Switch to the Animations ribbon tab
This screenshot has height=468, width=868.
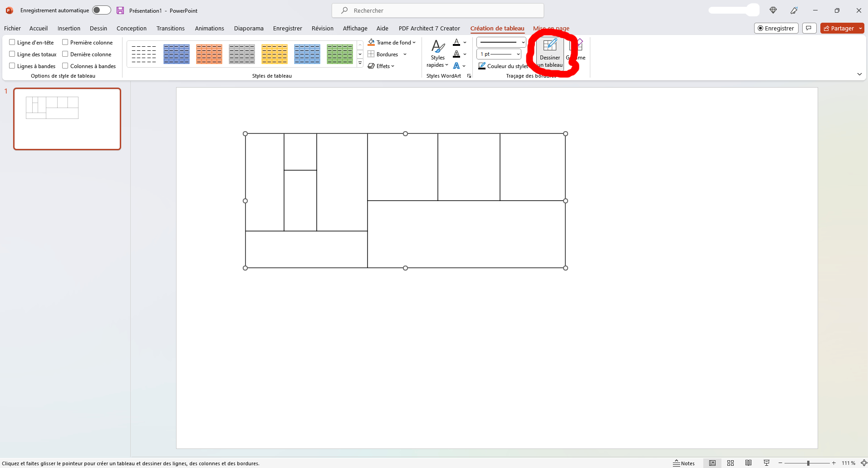pyautogui.click(x=209, y=28)
